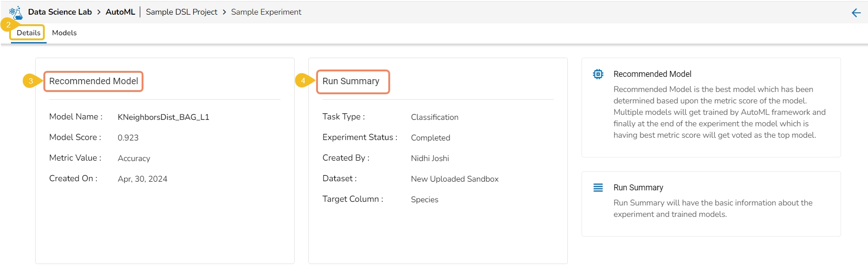Viewport: 868px width, 275px height.
Task: Click the Sample Experiment breadcrumb
Action: coord(266,12)
